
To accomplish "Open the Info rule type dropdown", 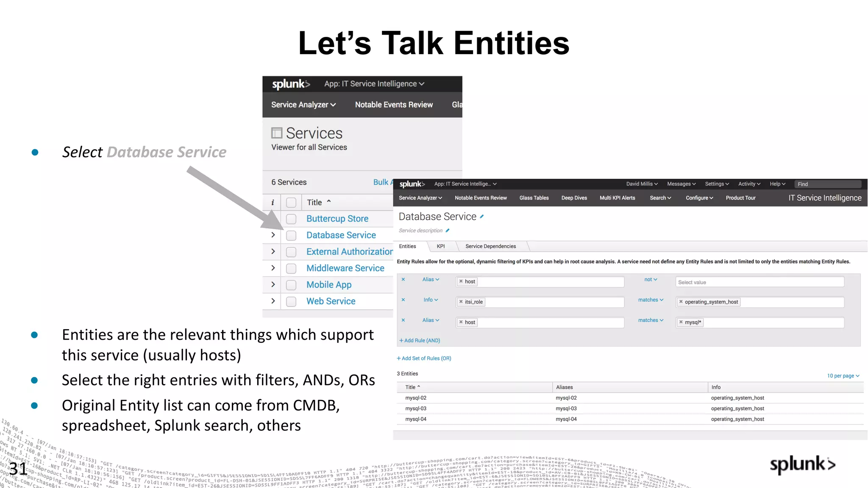I will [431, 300].
